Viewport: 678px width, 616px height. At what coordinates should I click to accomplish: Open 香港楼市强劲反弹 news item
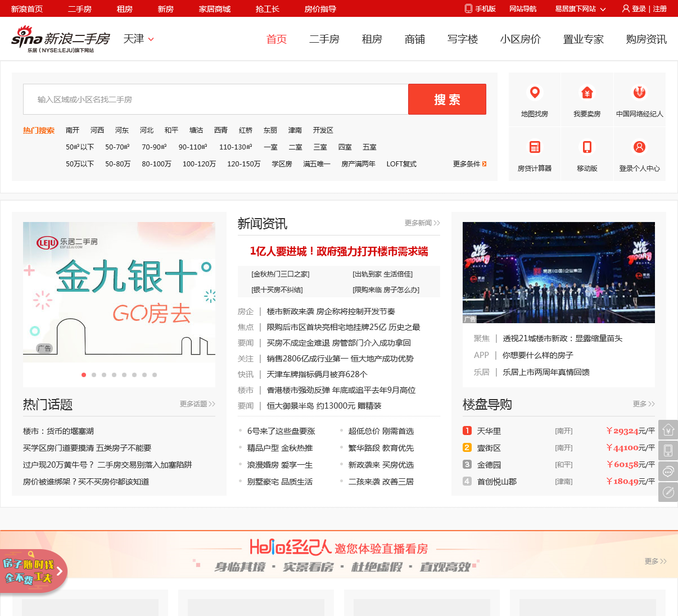(x=341, y=390)
